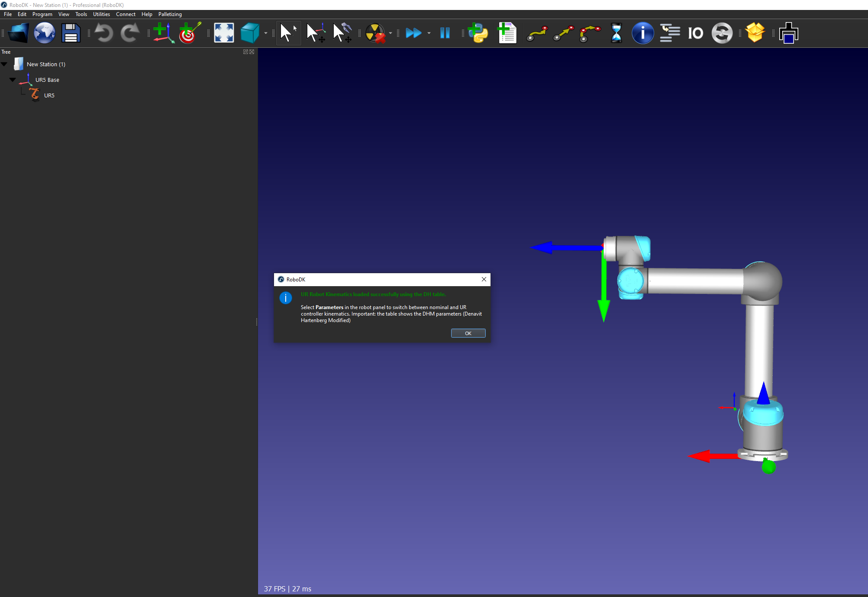Toggle the collision check icon
The width and height of the screenshot is (868, 597).
375,33
